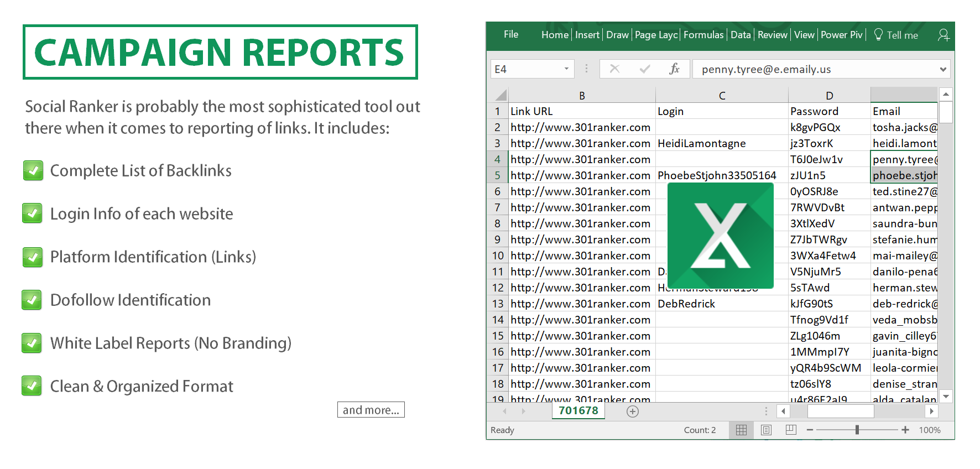Click the enter checkmark in formula bar
Screen dimensions: 980x469
point(644,69)
